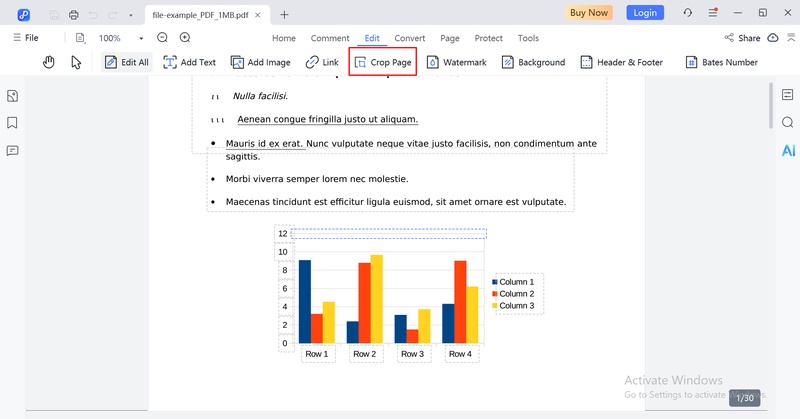
Task: Switch to file-example_PDF_1MB.pdf tab
Action: tap(200, 15)
